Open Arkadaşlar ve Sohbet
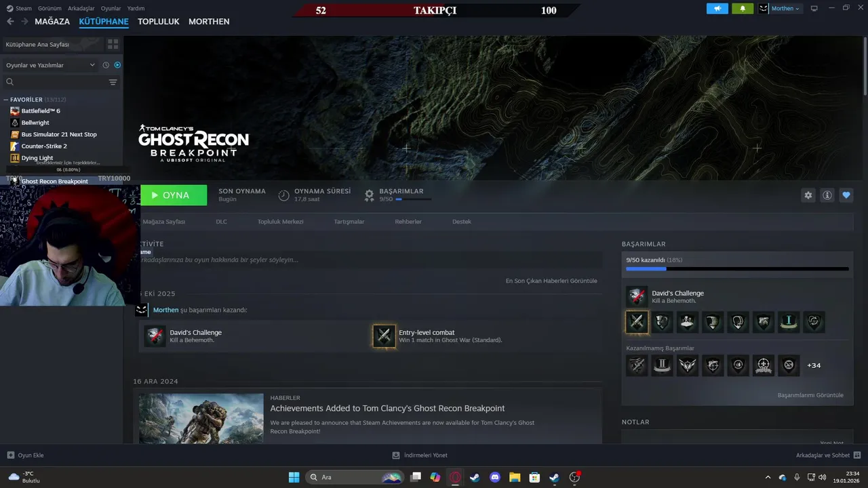 pos(829,455)
